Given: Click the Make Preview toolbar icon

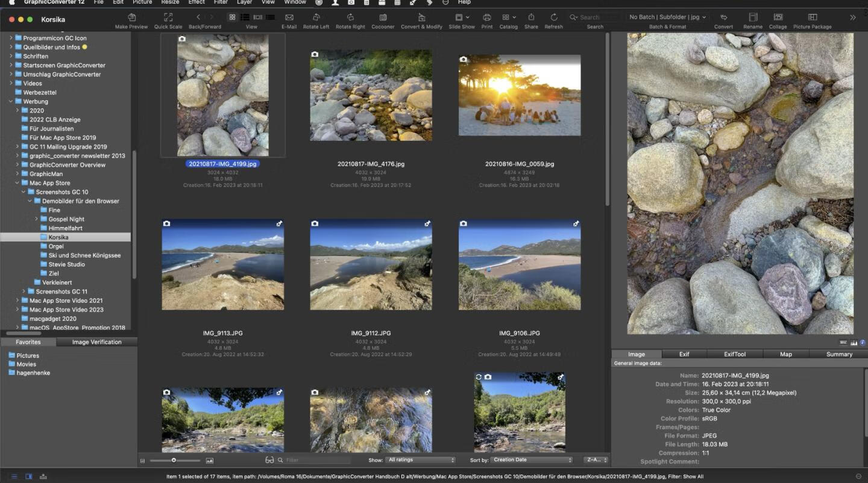Looking at the screenshot, I should (x=131, y=17).
